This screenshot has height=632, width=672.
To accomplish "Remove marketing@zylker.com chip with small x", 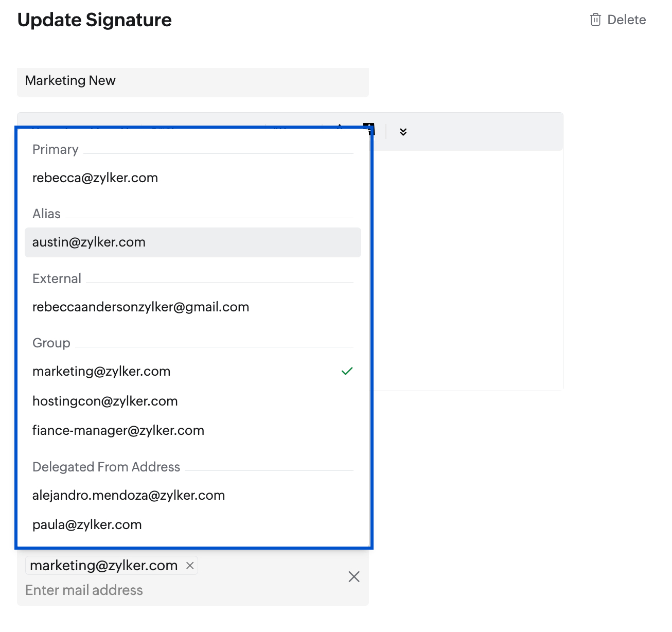I will click(x=190, y=566).
